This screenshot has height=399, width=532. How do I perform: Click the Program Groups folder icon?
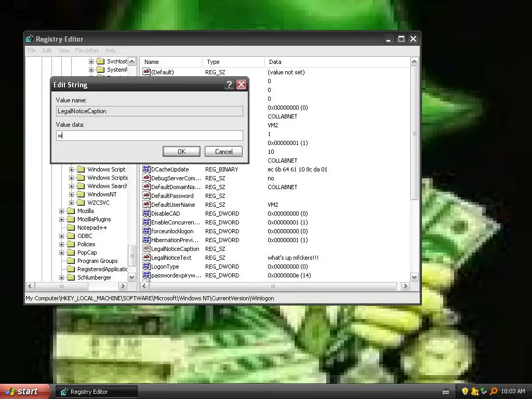pyautogui.click(x=71, y=261)
